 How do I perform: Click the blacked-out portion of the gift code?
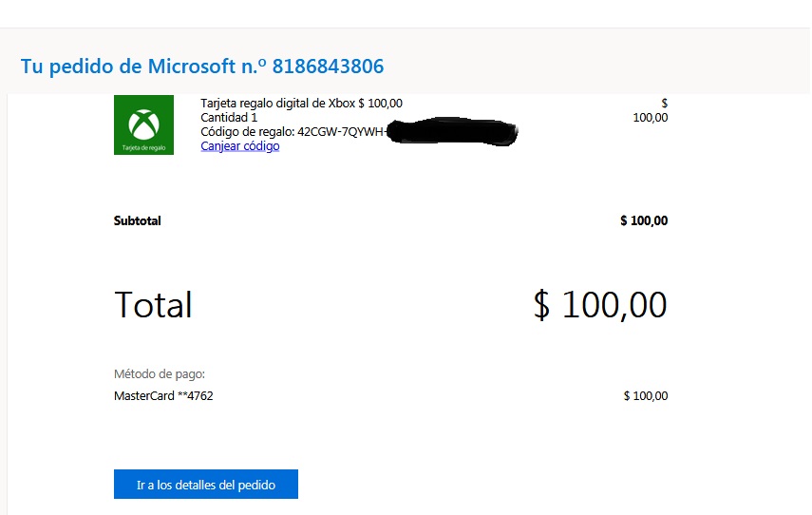point(452,131)
